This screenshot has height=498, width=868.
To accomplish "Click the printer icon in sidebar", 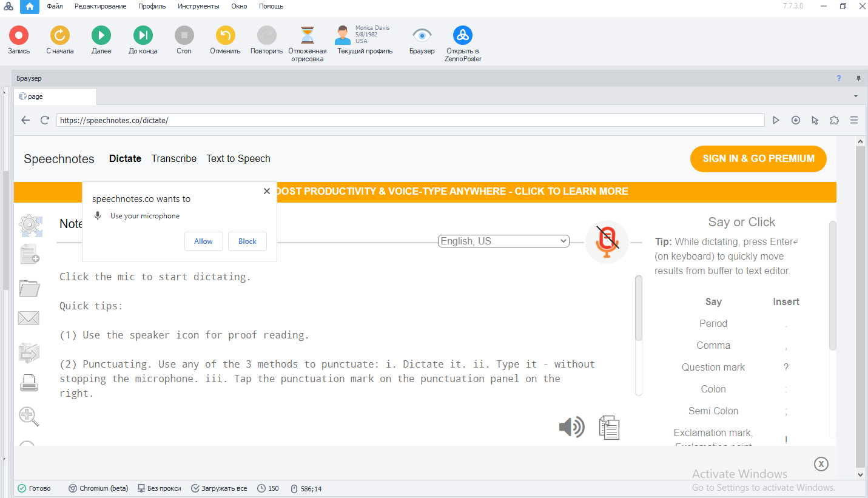I will pos(29,383).
